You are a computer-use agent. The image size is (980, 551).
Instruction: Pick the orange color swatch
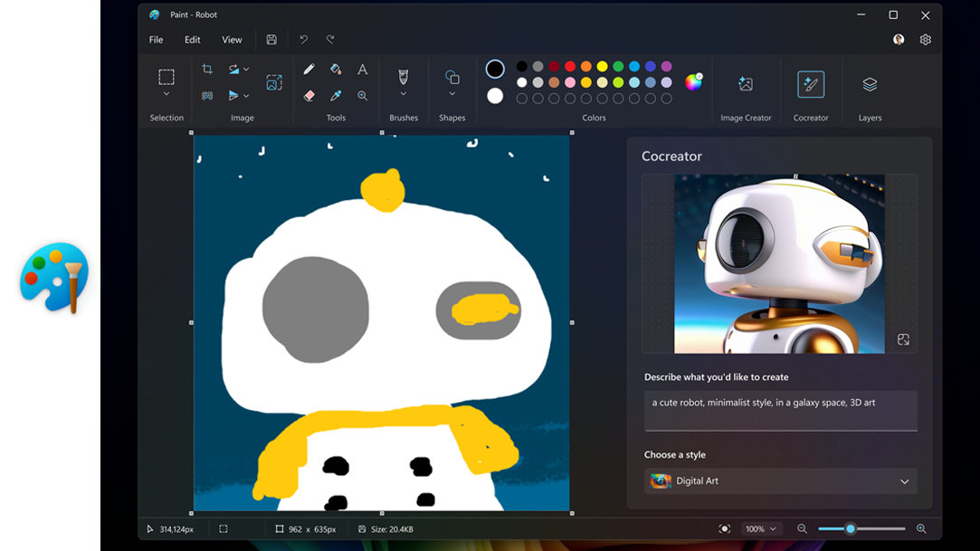(586, 66)
